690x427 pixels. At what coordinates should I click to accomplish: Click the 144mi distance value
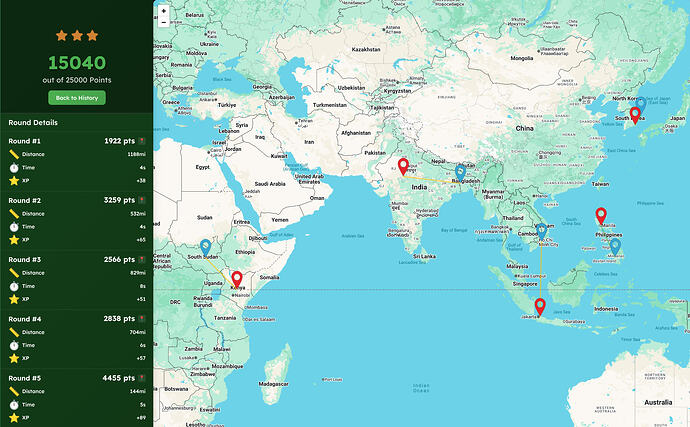(x=138, y=391)
